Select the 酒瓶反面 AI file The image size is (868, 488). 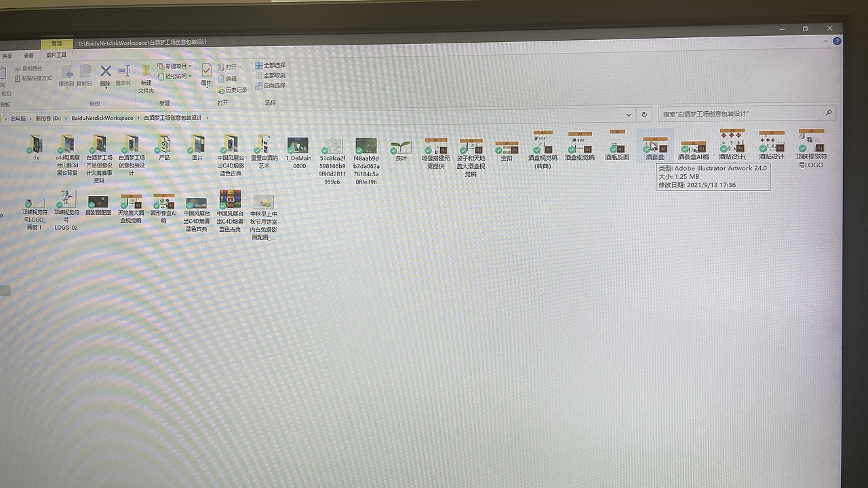click(x=617, y=145)
